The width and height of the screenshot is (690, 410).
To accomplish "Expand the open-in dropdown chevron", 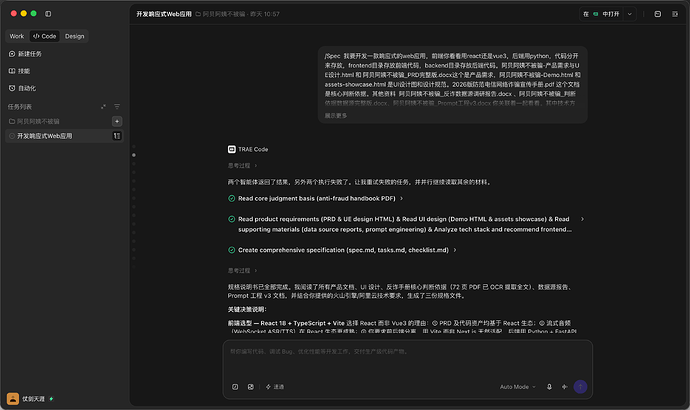I will [x=630, y=14].
